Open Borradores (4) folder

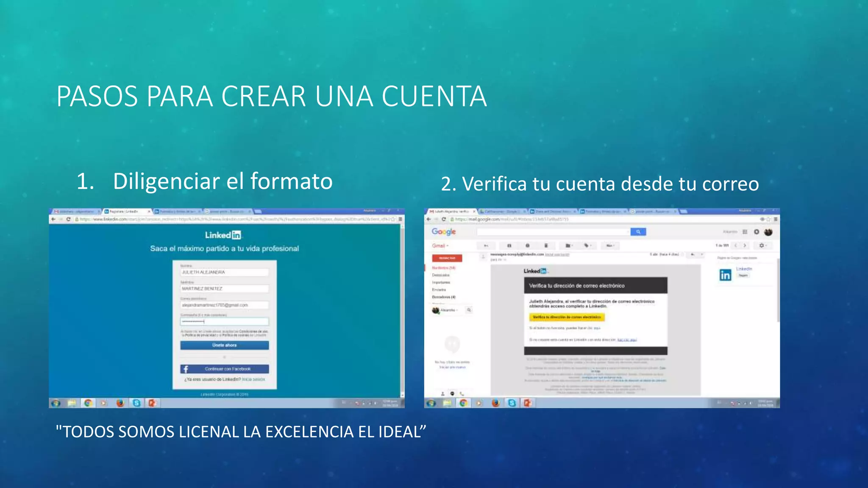coord(443,297)
